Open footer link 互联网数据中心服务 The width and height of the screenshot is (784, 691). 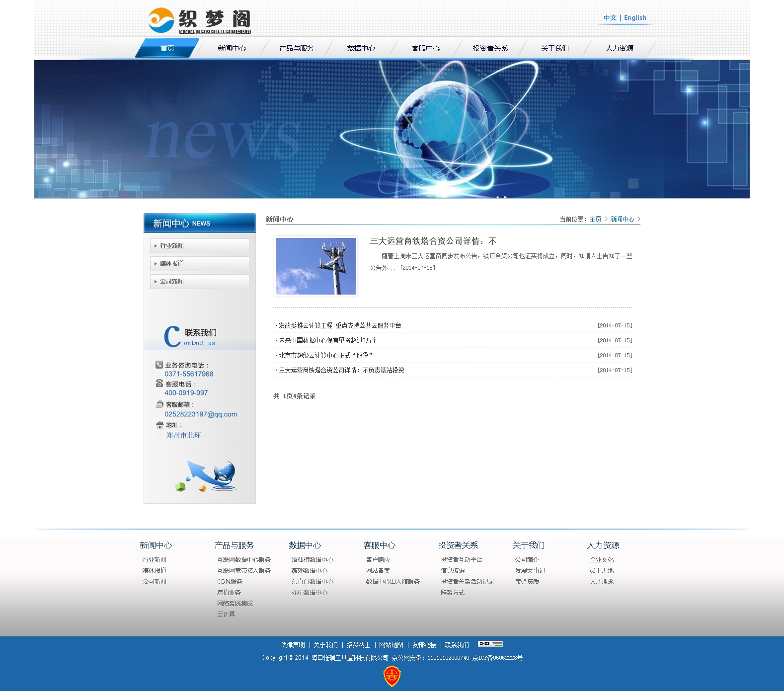[244, 560]
